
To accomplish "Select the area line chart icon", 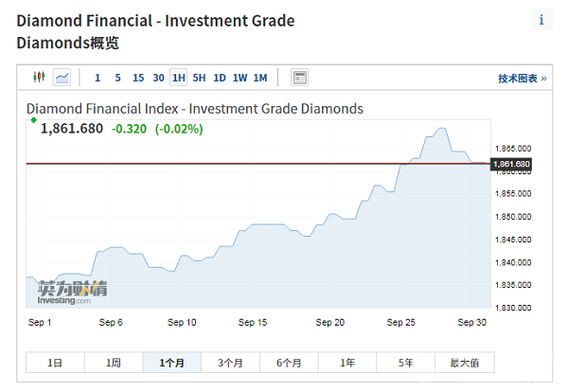I will [62, 78].
